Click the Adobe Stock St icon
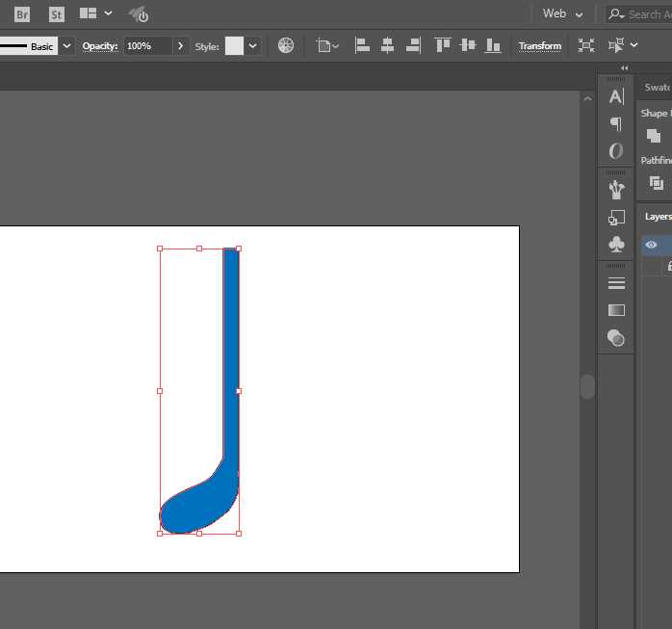The height and width of the screenshot is (629, 672). pos(57,14)
